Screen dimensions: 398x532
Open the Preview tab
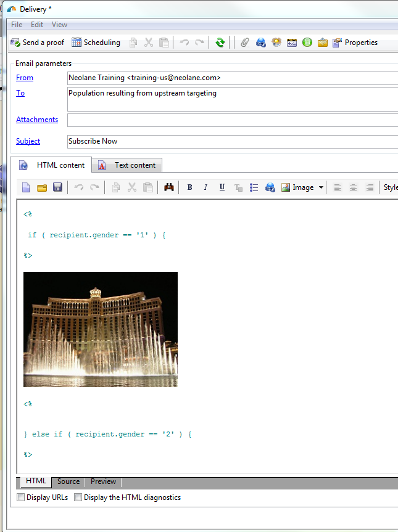(103, 481)
